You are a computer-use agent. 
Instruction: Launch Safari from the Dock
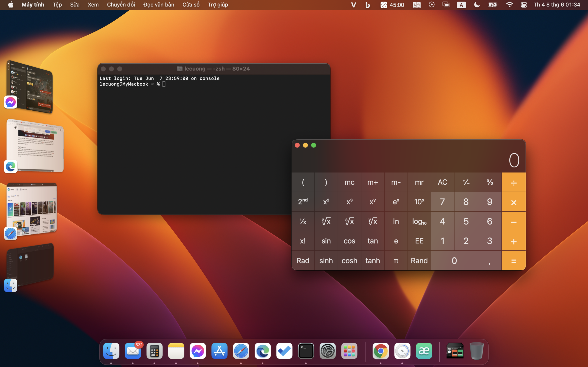(241, 351)
